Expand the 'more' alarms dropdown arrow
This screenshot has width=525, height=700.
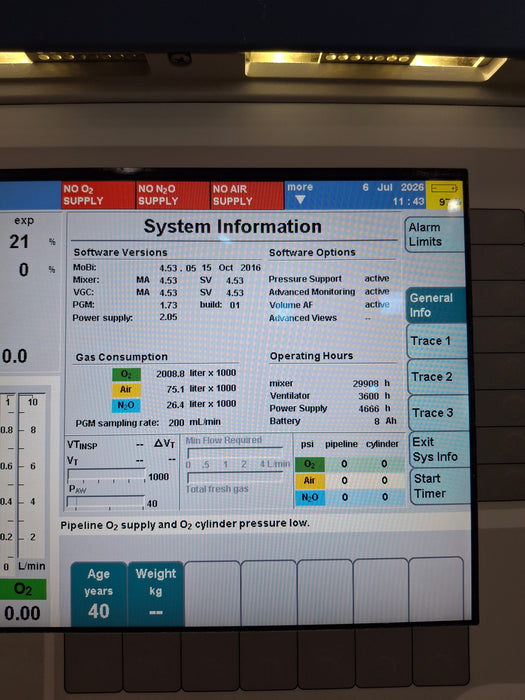click(x=300, y=200)
